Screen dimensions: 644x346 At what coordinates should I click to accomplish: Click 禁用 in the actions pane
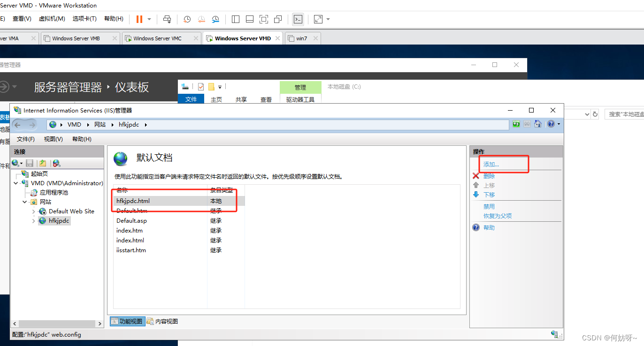click(x=489, y=207)
